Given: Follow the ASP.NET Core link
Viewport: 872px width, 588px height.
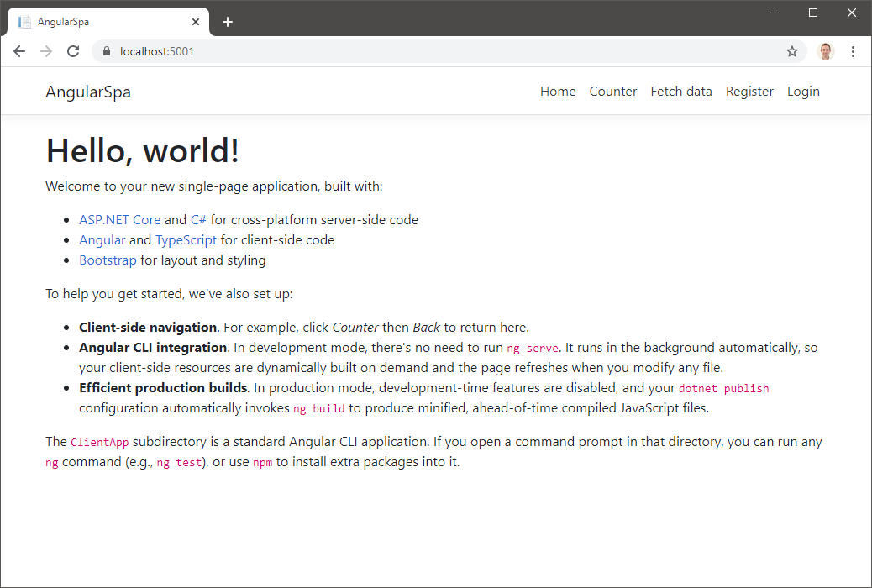Looking at the screenshot, I should tap(119, 219).
